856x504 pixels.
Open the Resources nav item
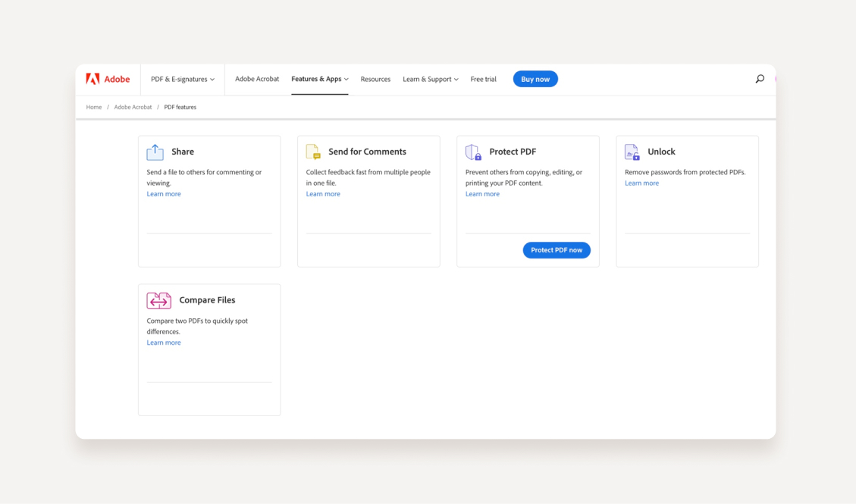coord(375,79)
